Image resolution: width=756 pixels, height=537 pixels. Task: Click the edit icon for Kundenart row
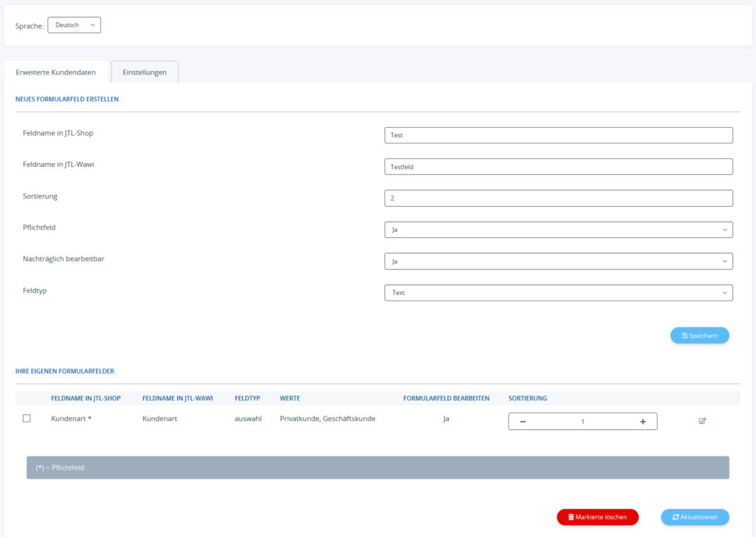tap(702, 421)
